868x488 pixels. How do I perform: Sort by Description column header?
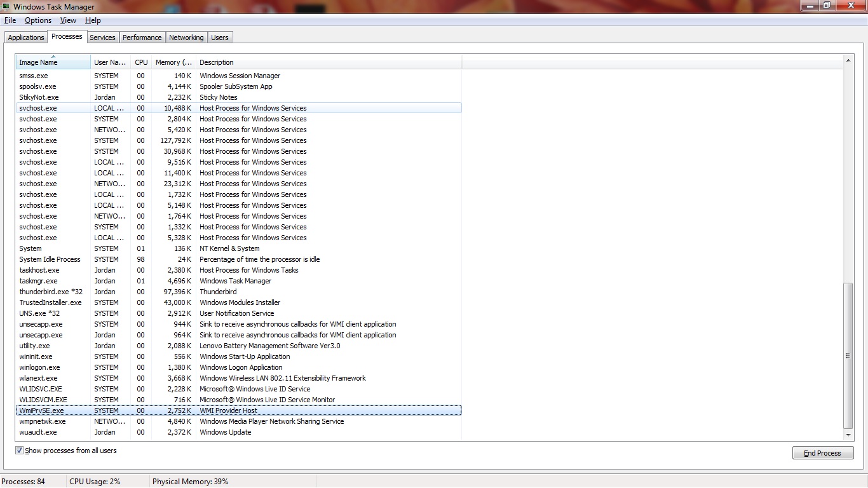pos(329,62)
